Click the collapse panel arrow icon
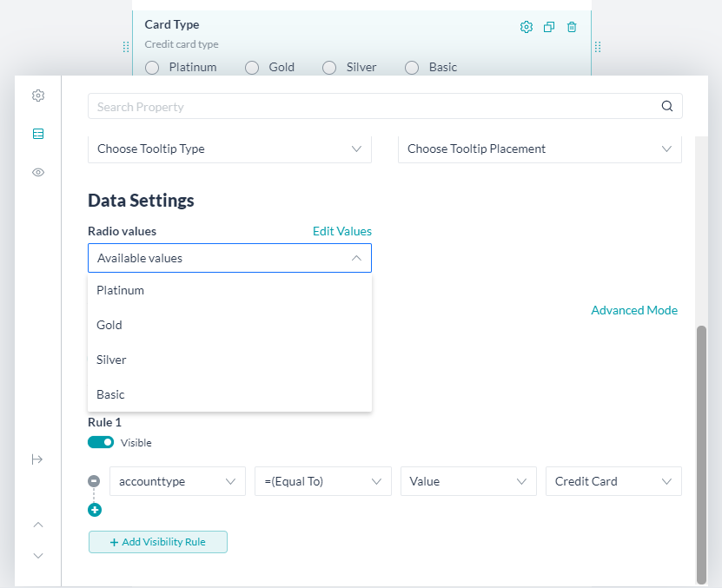Image resolution: width=722 pixels, height=588 pixels. point(37,459)
